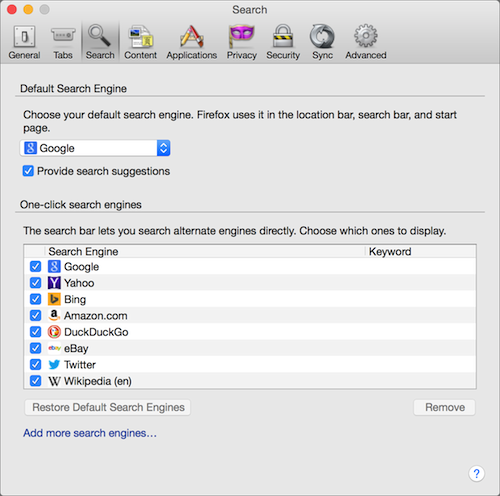The width and height of the screenshot is (500, 496).
Task: Open the default search engine dropdown
Action: tap(95, 148)
